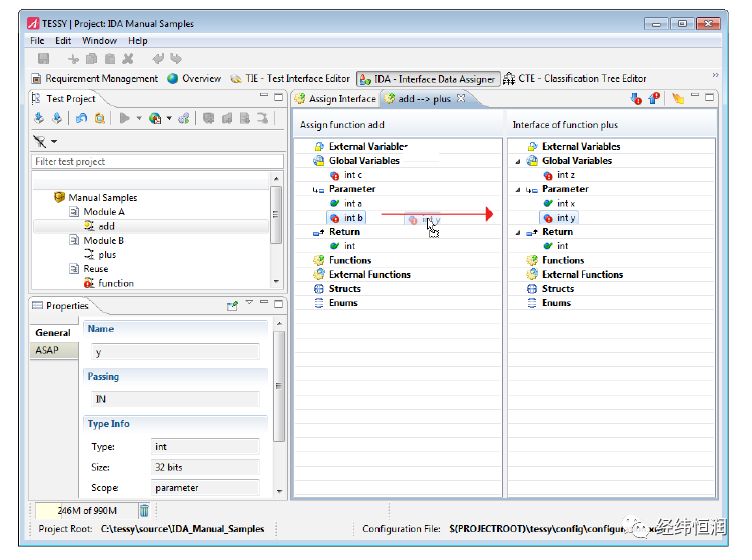Click the gears build icon in Test Project toolbar

coord(184,118)
